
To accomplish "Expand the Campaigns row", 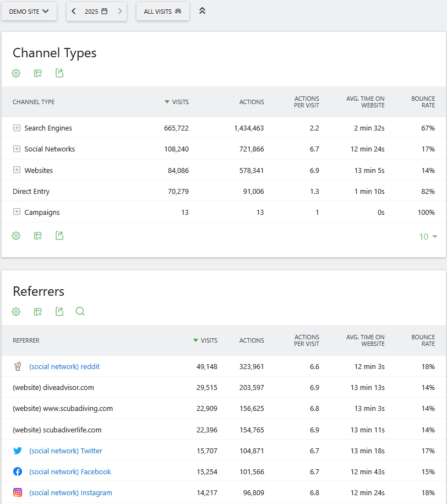I will (x=17, y=212).
